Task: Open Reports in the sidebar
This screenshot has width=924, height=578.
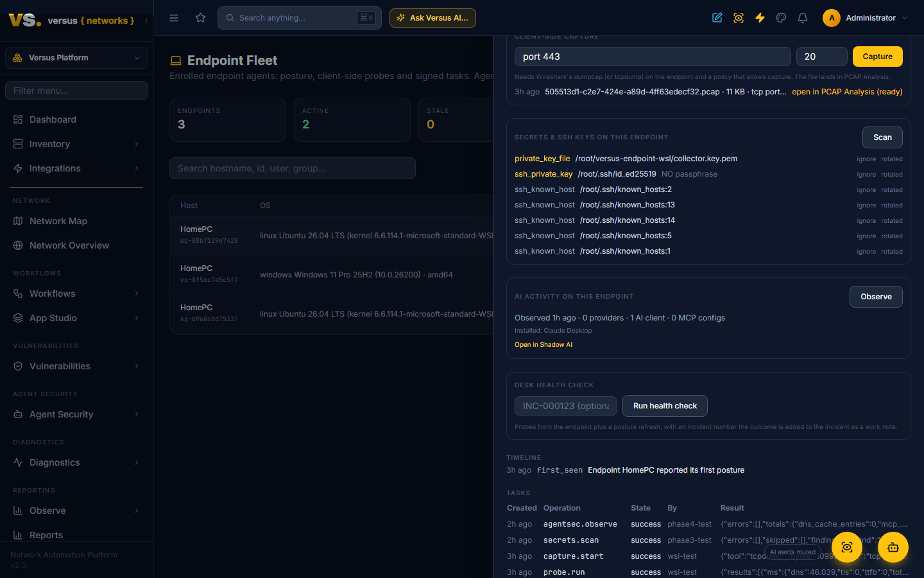Action: coord(76,535)
